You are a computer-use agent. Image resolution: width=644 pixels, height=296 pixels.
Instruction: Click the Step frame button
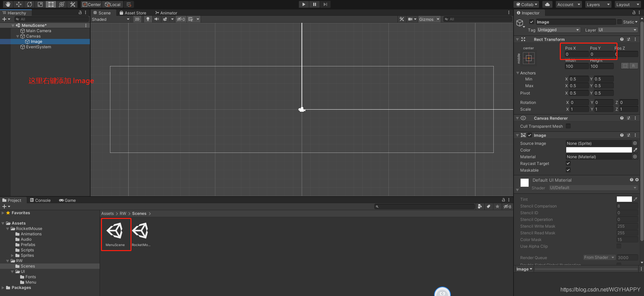[x=325, y=4]
